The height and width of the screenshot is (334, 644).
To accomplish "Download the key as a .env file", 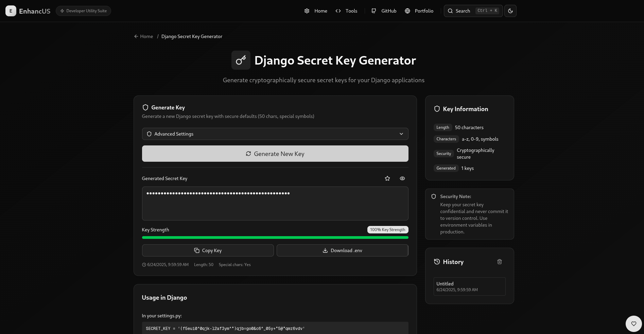I will pyautogui.click(x=342, y=250).
